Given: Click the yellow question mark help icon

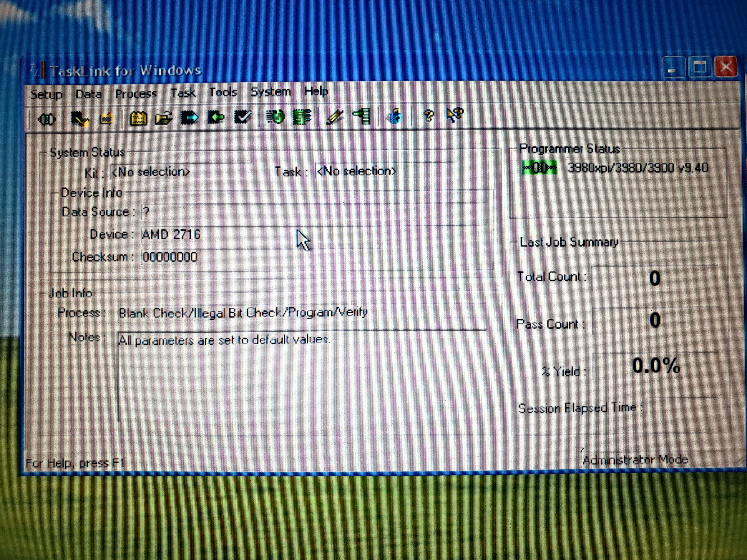Looking at the screenshot, I should pos(428,116).
